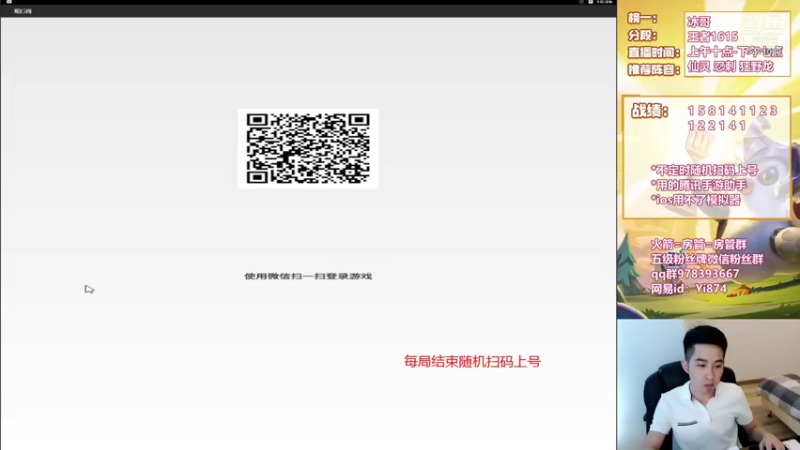The width and height of the screenshot is (800, 450).
Task: Click the 榜一: label
Action: pos(643,18)
